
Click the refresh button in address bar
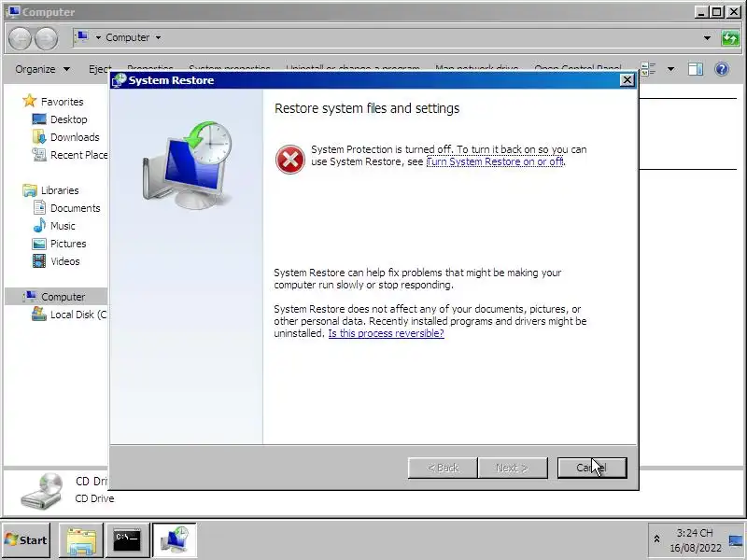(729, 37)
